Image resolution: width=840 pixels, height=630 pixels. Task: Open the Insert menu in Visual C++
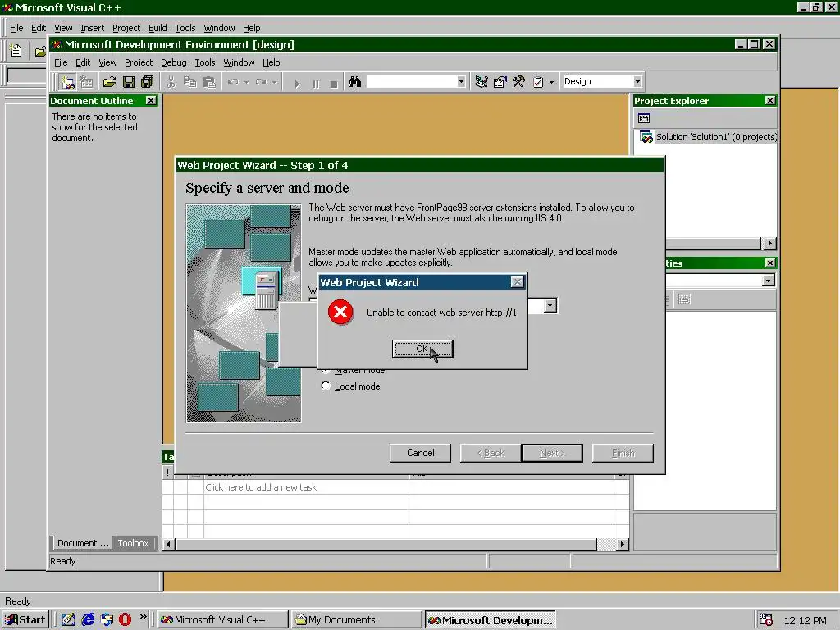pos(92,28)
